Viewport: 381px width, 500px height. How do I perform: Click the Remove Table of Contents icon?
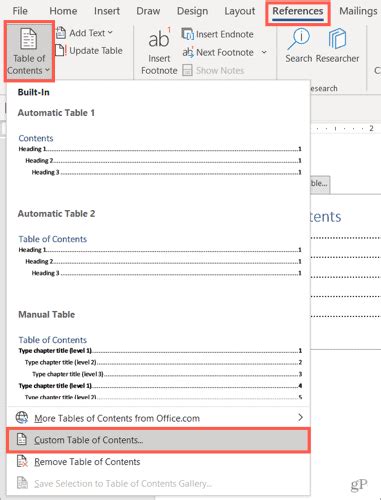point(22,461)
